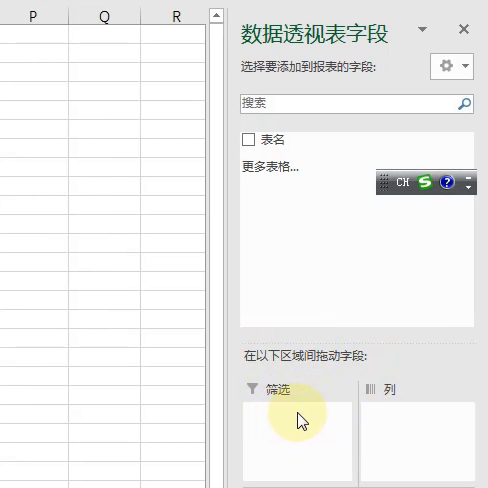488x488 pixels.
Task: Open the task pane options arrow
Action: pyautogui.click(x=422, y=30)
